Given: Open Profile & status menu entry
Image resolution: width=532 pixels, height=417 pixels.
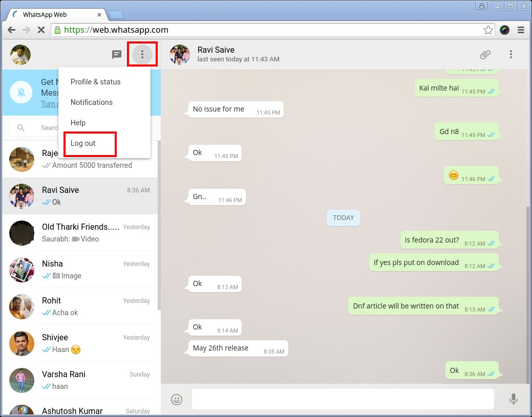Looking at the screenshot, I should coord(104,82).
